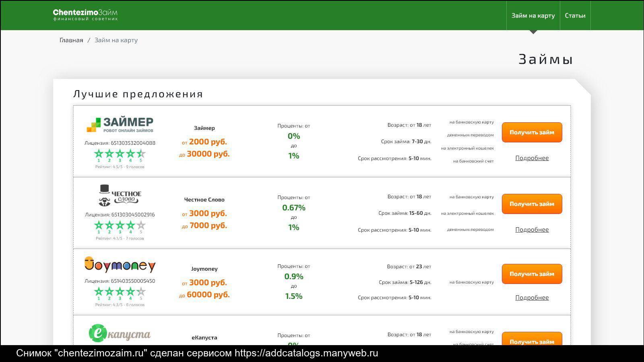Viewport: 644px width, 362px height.
Task: Click the 'до 60000 руб.' amount
Action: click(204, 294)
